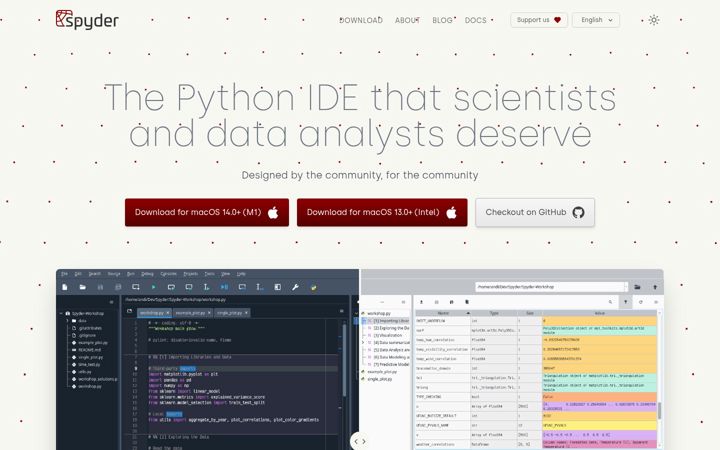The image size is (720, 450).
Task: Click the Preferences wrench icon
Action: pyautogui.click(x=295, y=287)
